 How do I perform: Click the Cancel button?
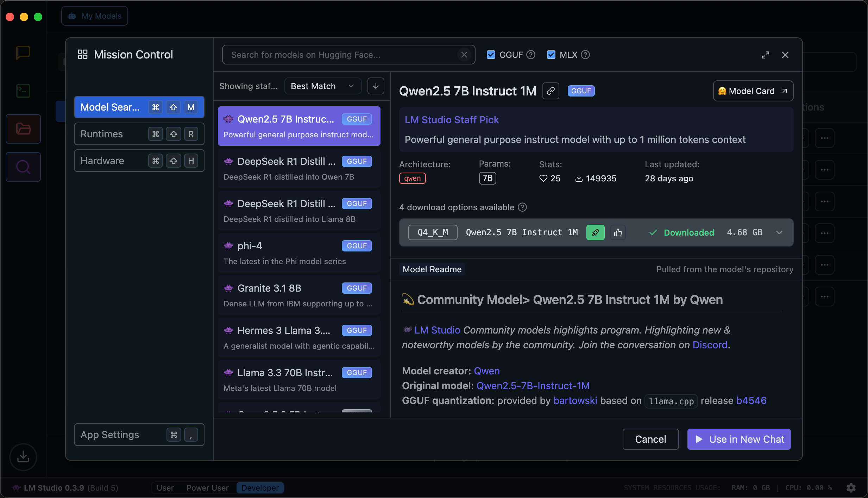pyautogui.click(x=650, y=439)
